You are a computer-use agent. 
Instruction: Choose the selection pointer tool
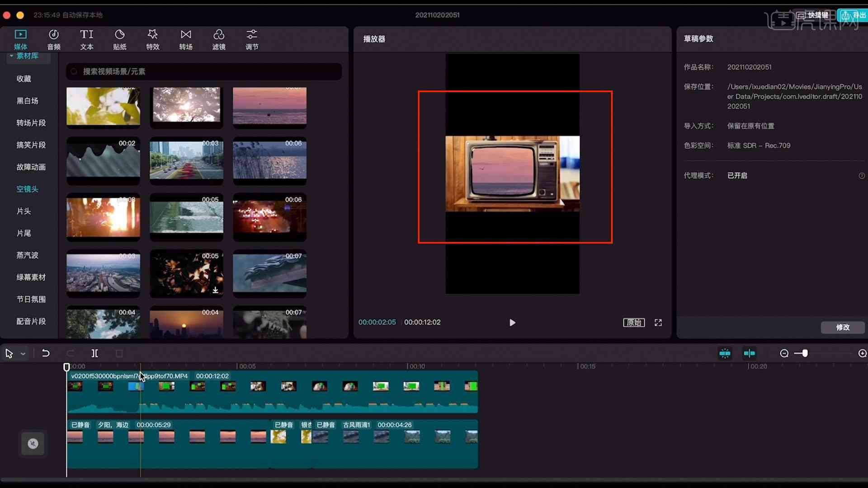[x=9, y=353]
